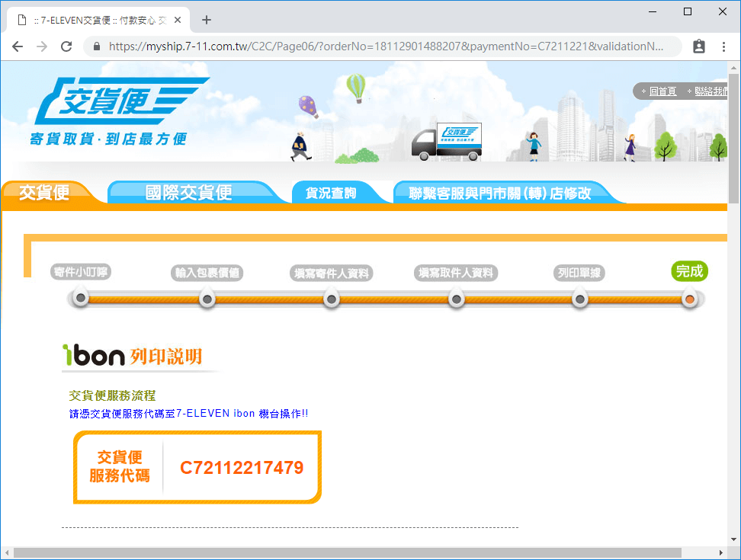Click the delivery truck illustration in the banner
This screenshot has height=560, width=741.
(446, 141)
